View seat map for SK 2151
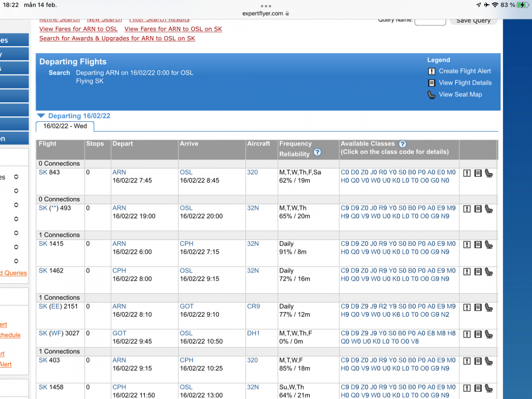This screenshot has height=399, width=532. coord(489,307)
